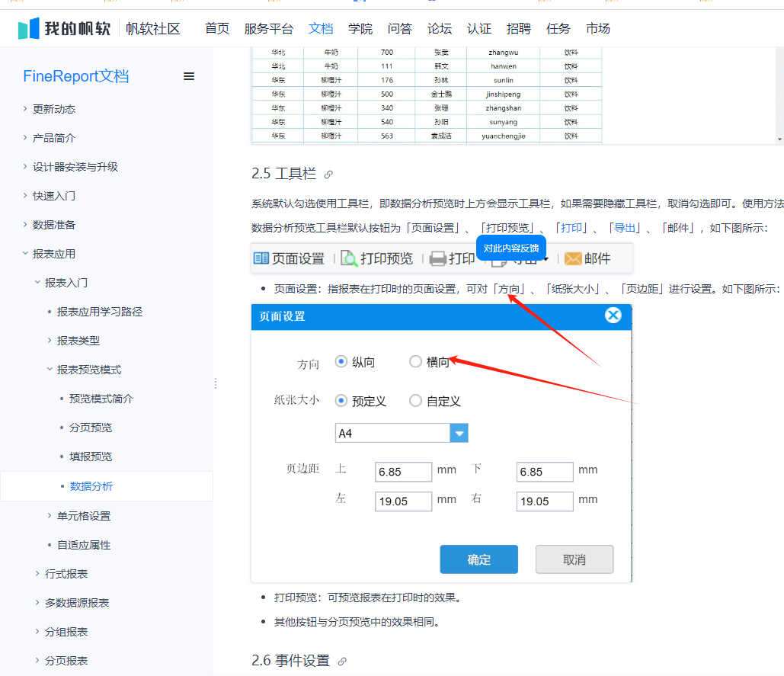Expand 分页报表 tree node
Viewport: 784px width, 676px height.
pos(37,661)
